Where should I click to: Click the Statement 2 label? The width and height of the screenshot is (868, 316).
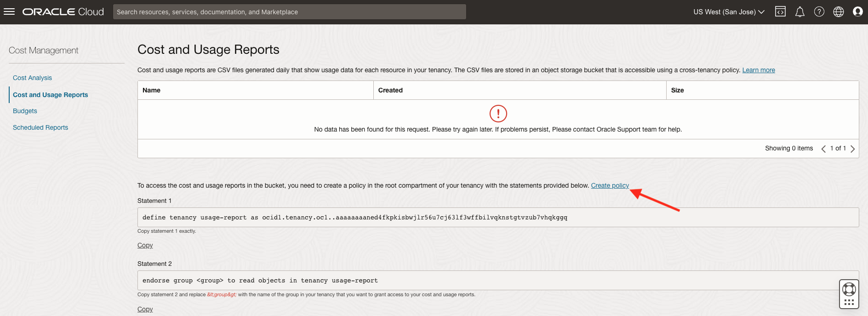(x=154, y=264)
